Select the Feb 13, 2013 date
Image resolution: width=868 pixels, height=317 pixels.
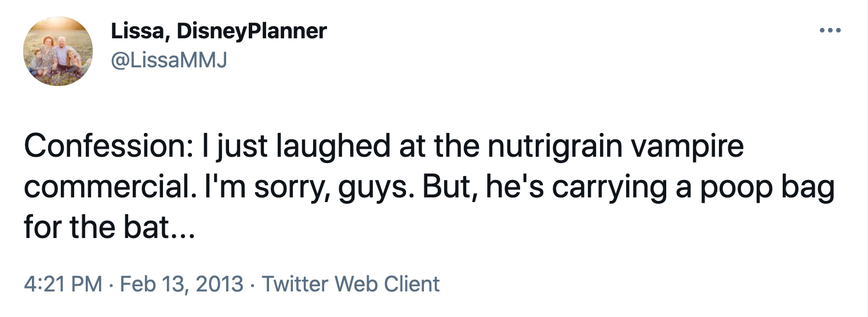(x=182, y=284)
